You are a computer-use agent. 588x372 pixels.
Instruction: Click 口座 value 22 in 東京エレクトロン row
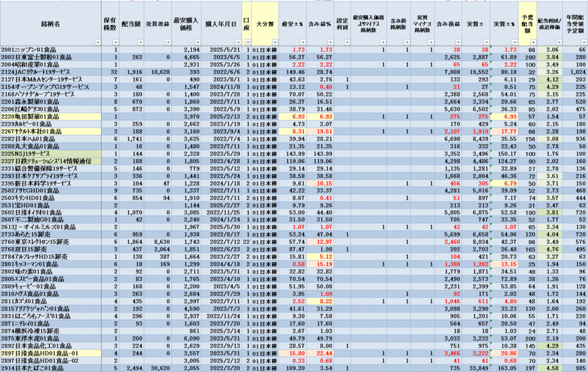point(246,242)
